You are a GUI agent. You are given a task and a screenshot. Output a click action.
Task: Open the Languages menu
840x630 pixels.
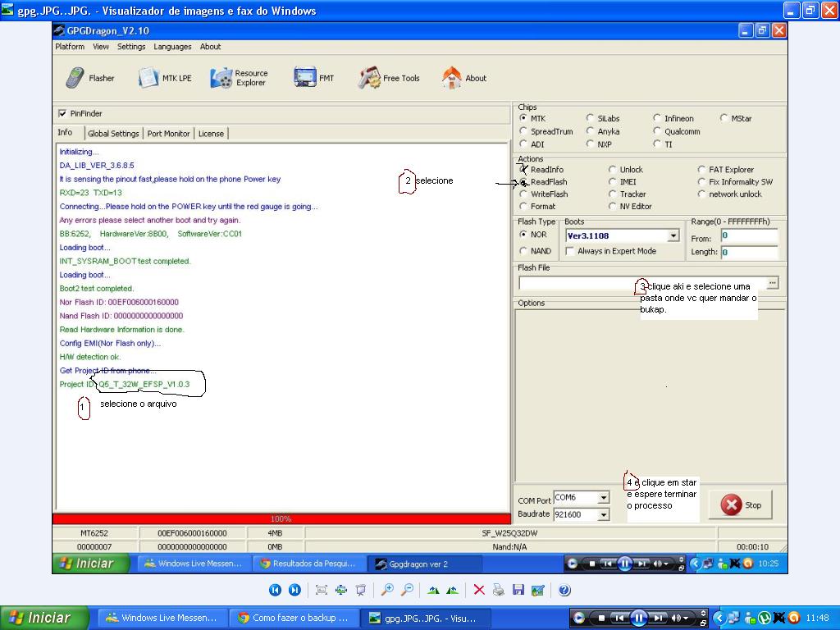click(172, 47)
